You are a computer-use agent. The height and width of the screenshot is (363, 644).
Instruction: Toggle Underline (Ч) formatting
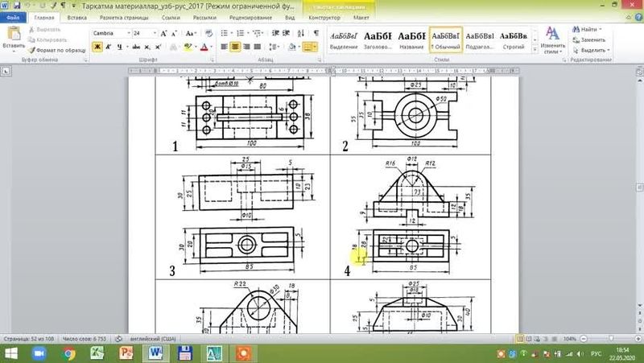(119, 47)
